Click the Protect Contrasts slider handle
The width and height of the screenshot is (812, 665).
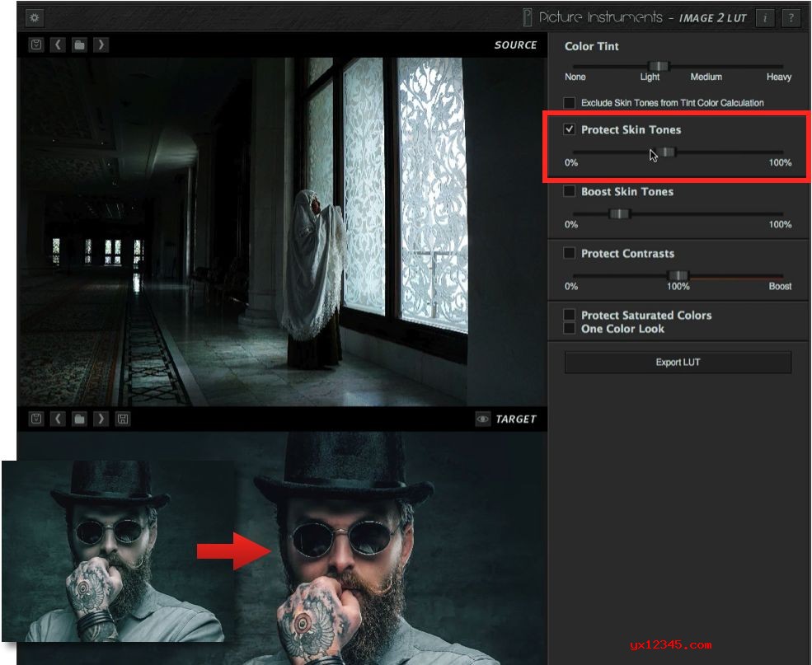678,275
